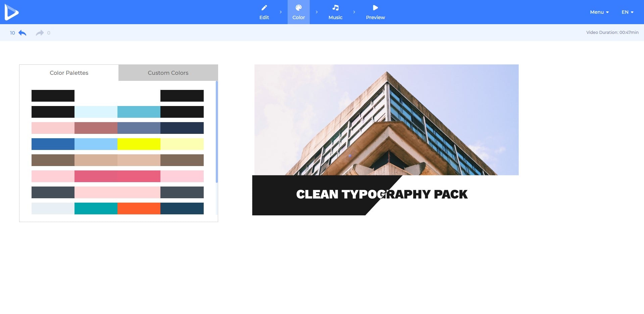The height and width of the screenshot is (314, 644).
Task: Click the redo arrow icon
Action: coord(40,33)
